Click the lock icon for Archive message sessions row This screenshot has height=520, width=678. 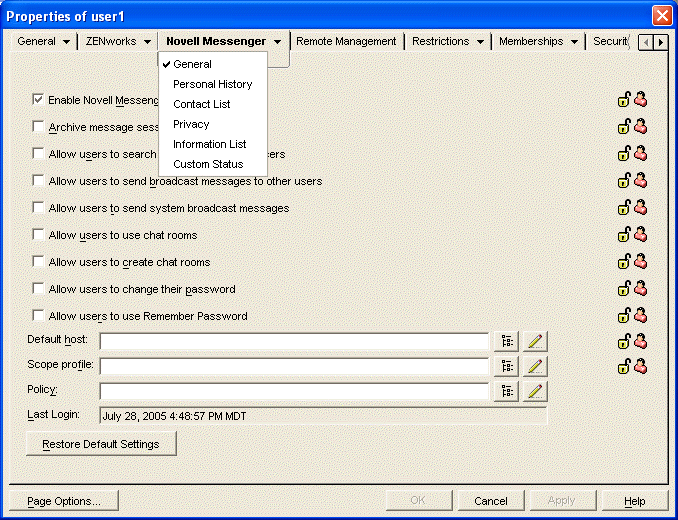coord(624,127)
